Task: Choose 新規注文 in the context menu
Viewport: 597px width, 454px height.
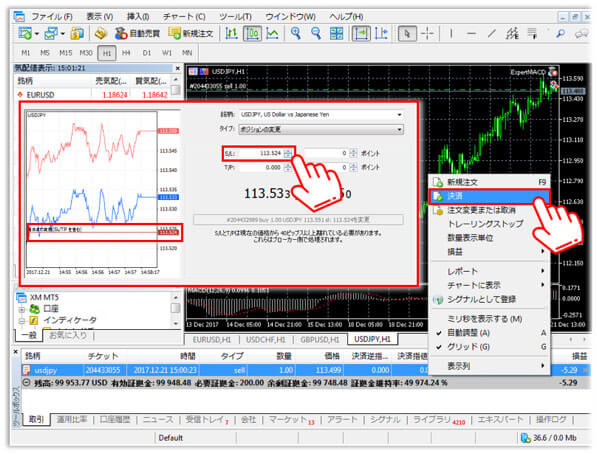Action: click(489, 182)
